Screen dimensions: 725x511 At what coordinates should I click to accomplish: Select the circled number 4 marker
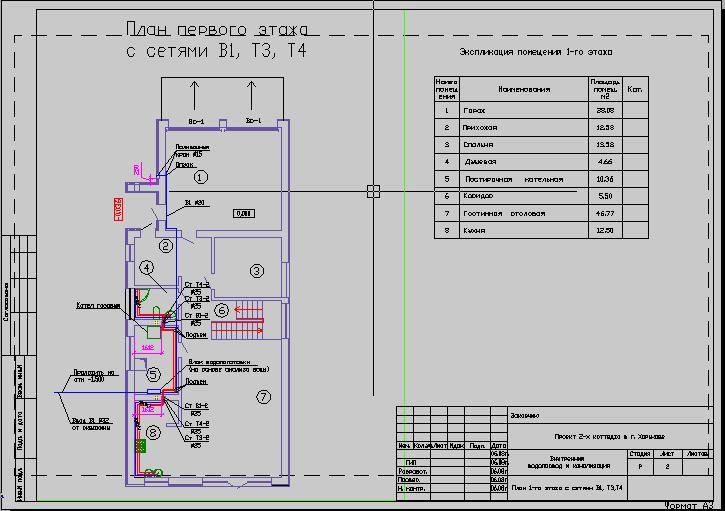click(x=146, y=268)
